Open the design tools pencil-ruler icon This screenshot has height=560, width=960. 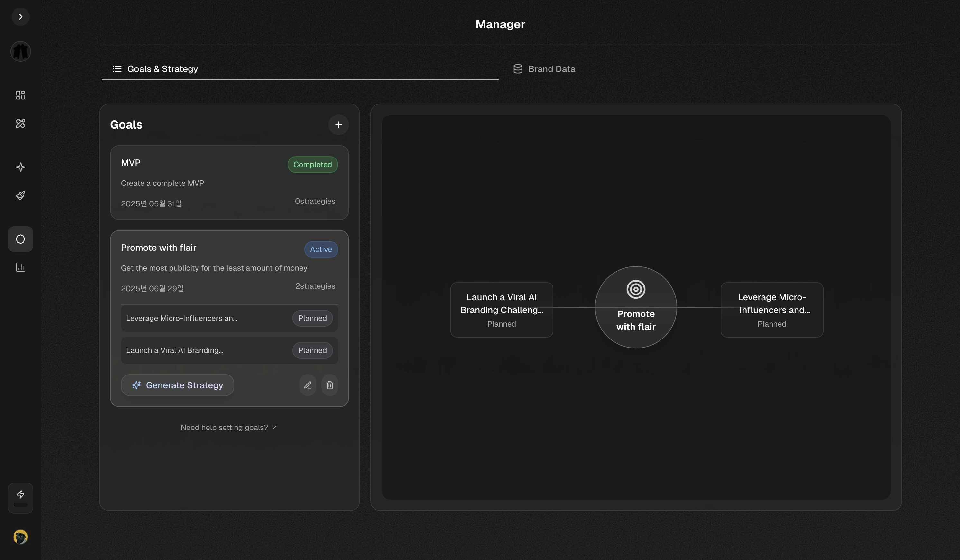(x=21, y=123)
